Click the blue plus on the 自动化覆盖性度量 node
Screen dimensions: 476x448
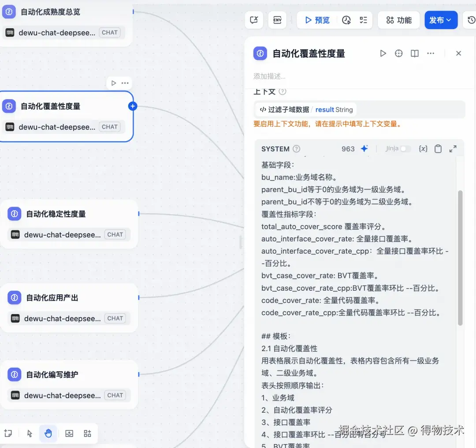pyautogui.click(x=133, y=106)
